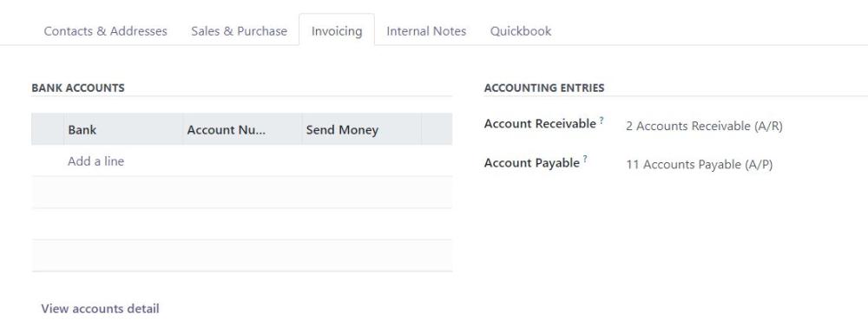Image resolution: width=868 pixels, height=327 pixels.
Task: Switch to the Contacts & Addresses tab
Action: click(105, 31)
